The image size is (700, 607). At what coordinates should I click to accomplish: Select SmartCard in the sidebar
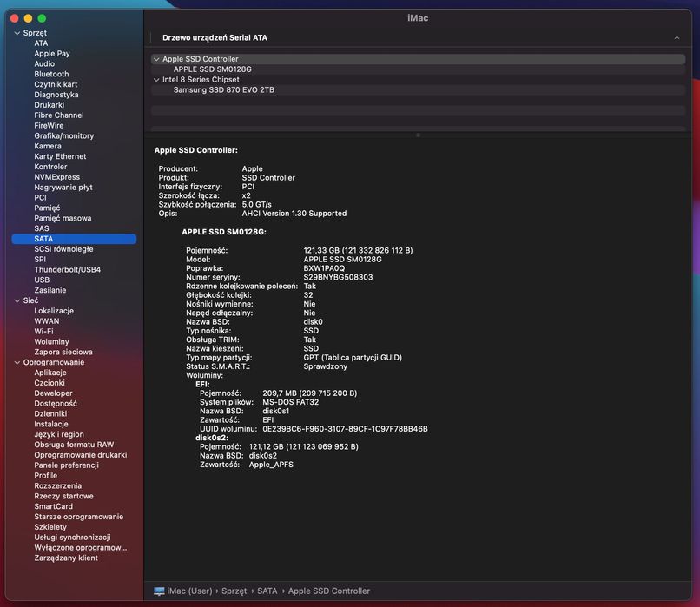click(x=54, y=506)
